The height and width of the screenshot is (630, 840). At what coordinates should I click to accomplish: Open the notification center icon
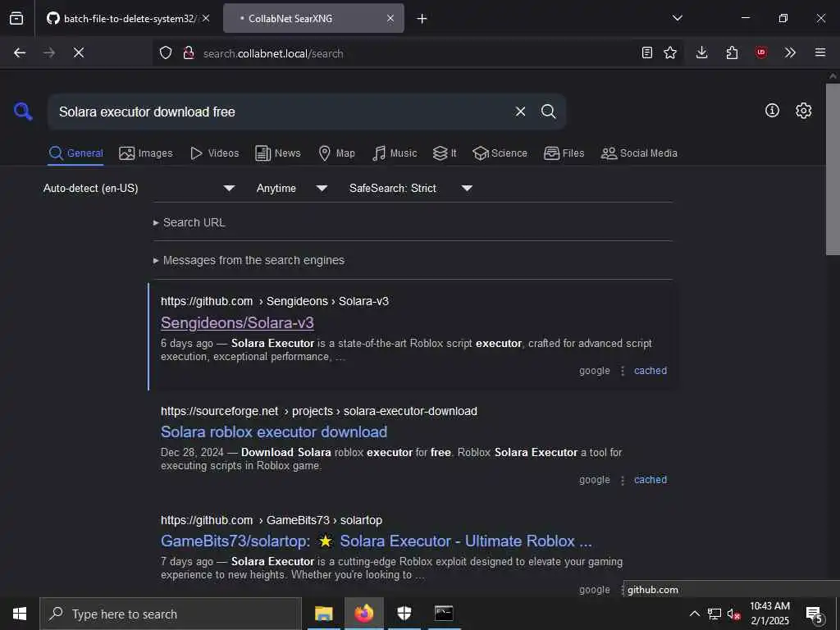pyautogui.click(x=815, y=614)
